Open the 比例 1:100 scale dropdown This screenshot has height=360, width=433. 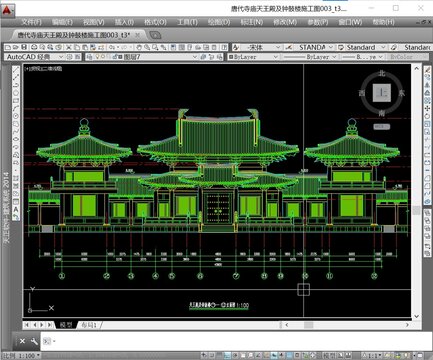22,356
